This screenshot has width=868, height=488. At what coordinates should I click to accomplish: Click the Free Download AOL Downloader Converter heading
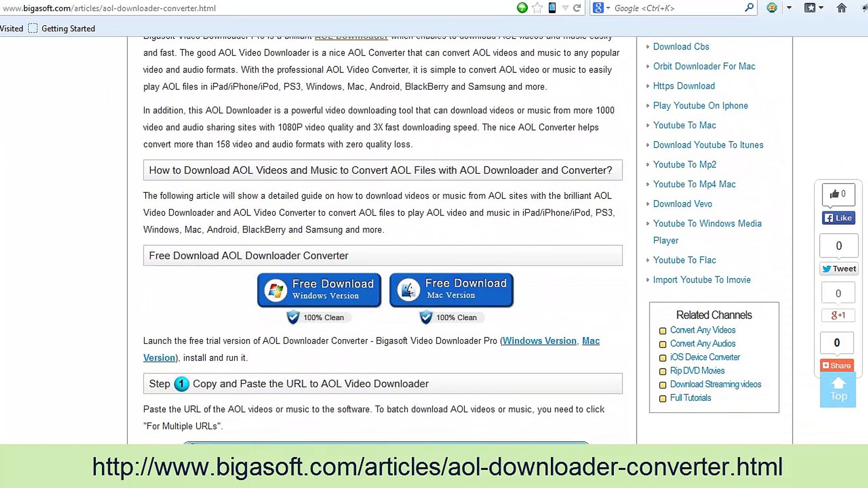[382, 255]
